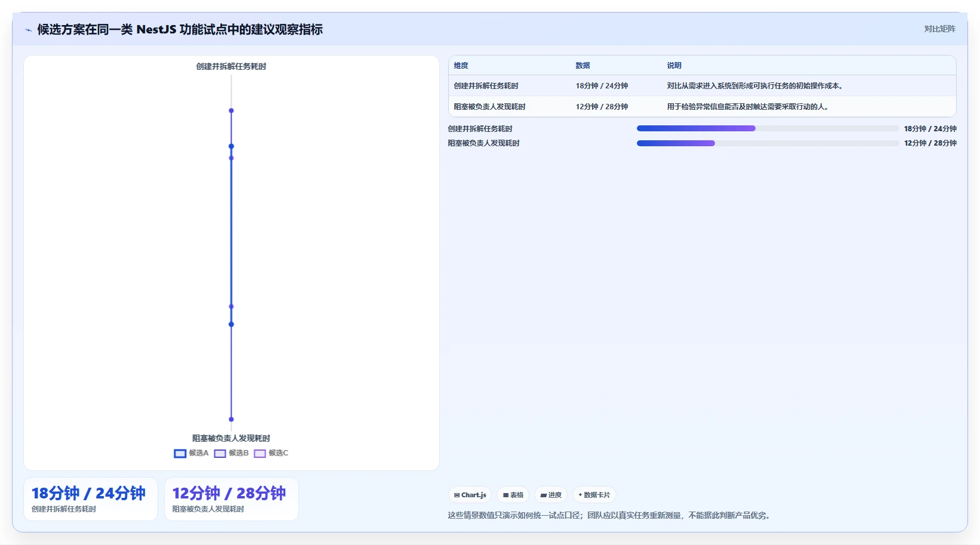Click the chart's top axis label 创建并拆解任务耗时

click(x=231, y=66)
